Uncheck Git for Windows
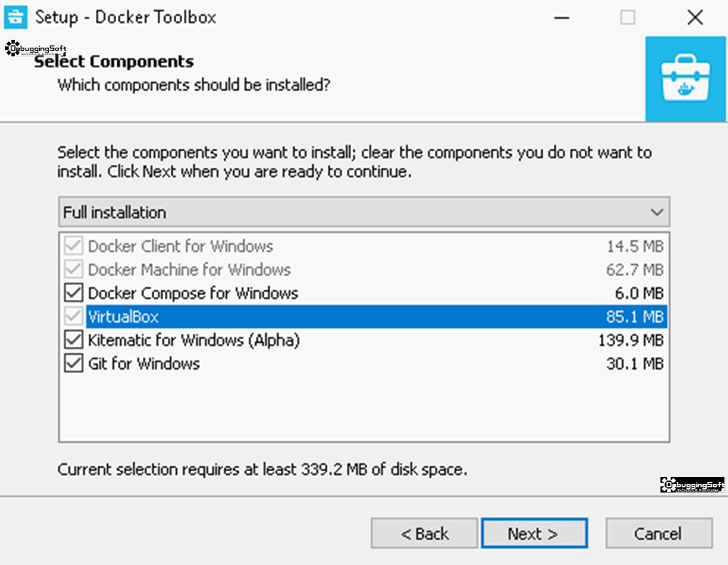The height and width of the screenshot is (565, 728). tap(73, 363)
